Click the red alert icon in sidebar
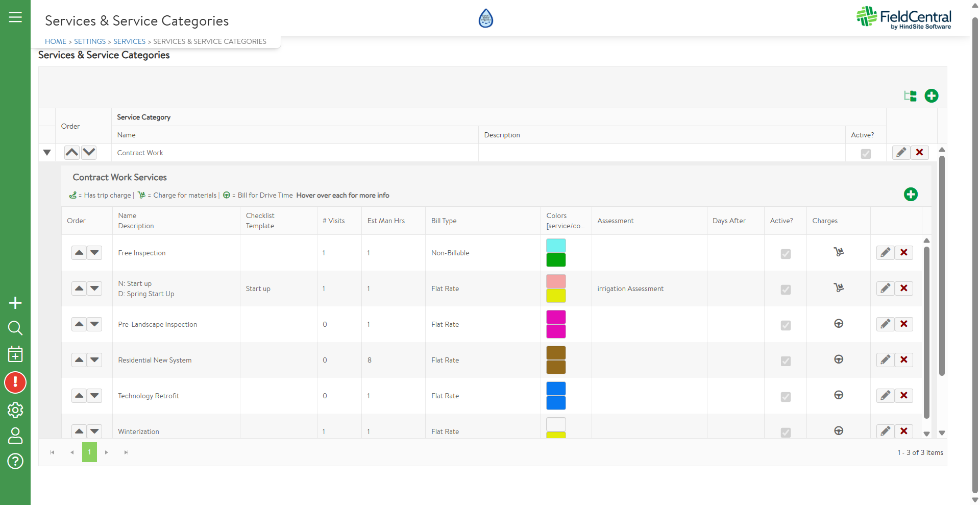The width and height of the screenshot is (980, 505). (x=15, y=382)
